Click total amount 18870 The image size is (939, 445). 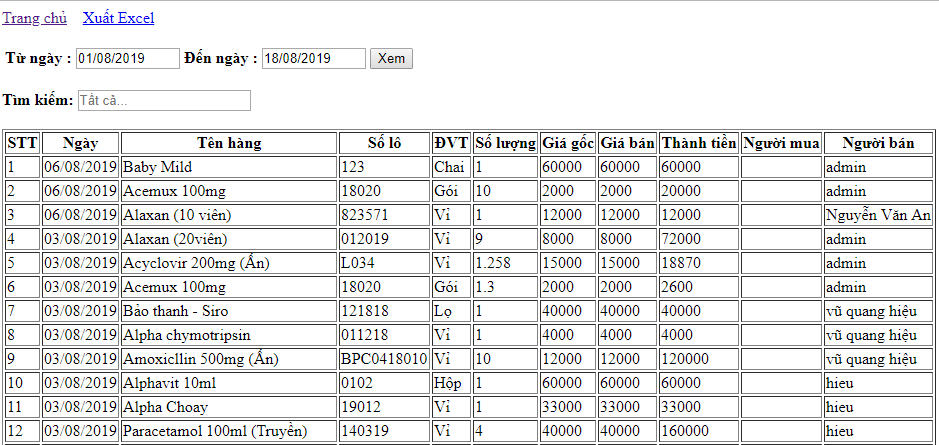(699, 263)
